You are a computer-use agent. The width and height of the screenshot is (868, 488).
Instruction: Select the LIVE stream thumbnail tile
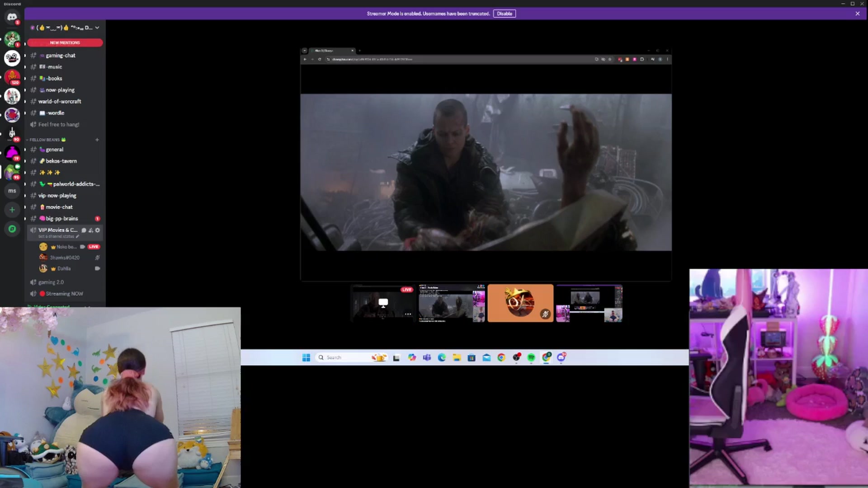point(383,303)
